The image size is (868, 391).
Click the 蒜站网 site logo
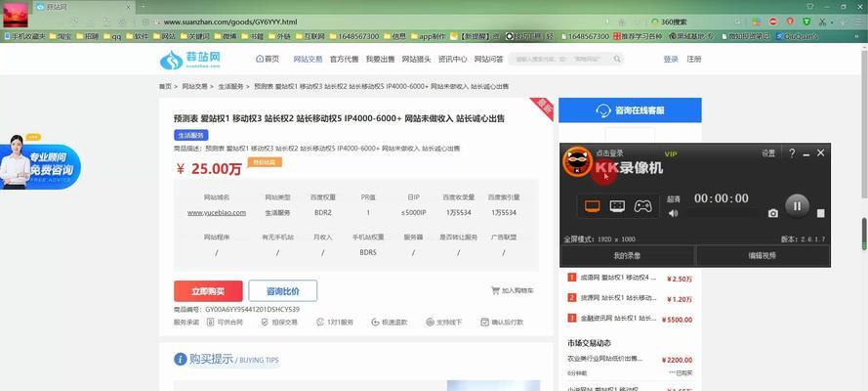(190, 60)
